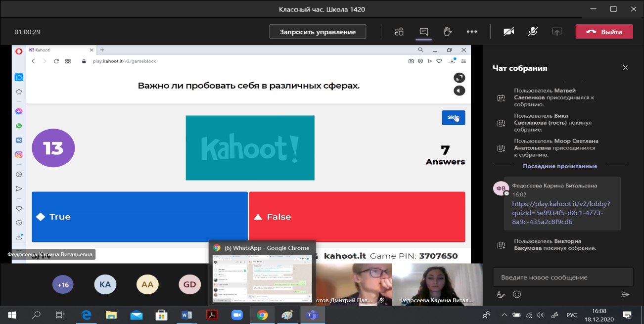Click the Kahoot! logo image
This screenshot has width=644, height=324.
click(x=250, y=148)
